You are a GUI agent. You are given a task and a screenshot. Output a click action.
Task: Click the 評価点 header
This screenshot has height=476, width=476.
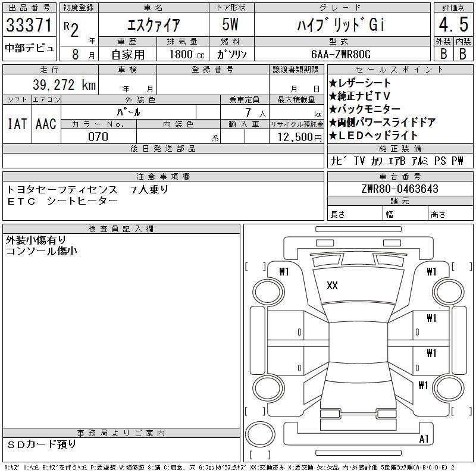[x=453, y=8]
